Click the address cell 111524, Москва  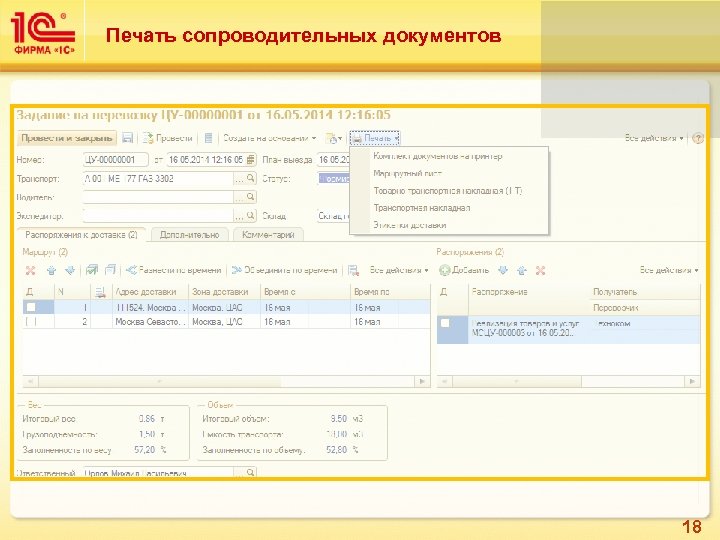(x=150, y=307)
